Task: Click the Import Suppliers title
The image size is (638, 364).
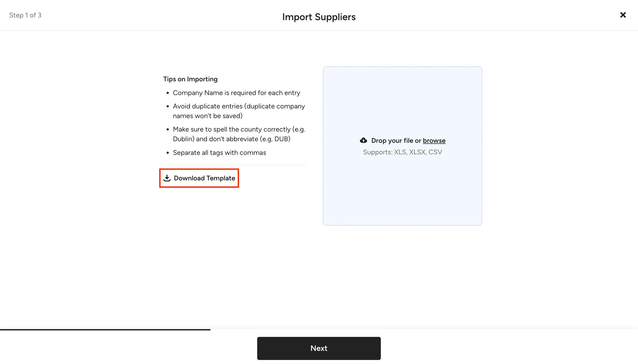Action: [x=319, y=17]
